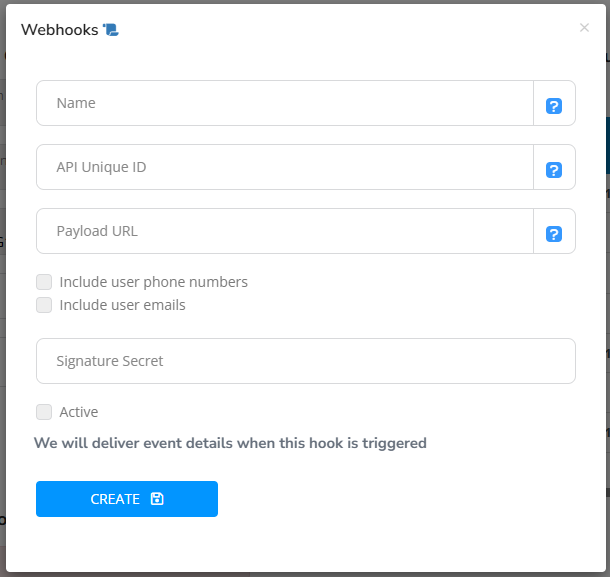
Task: Toggle the Active checkbox
Action: tap(44, 412)
